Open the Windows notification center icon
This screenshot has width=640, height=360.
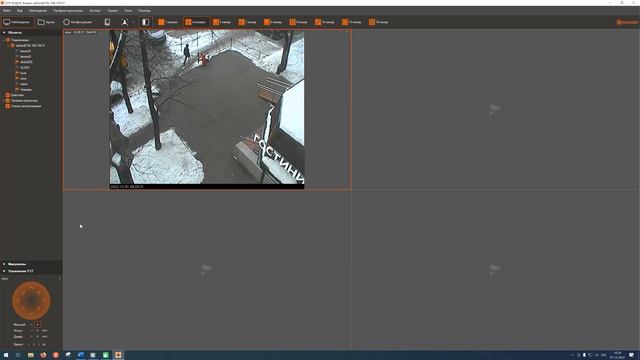tap(632, 355)
